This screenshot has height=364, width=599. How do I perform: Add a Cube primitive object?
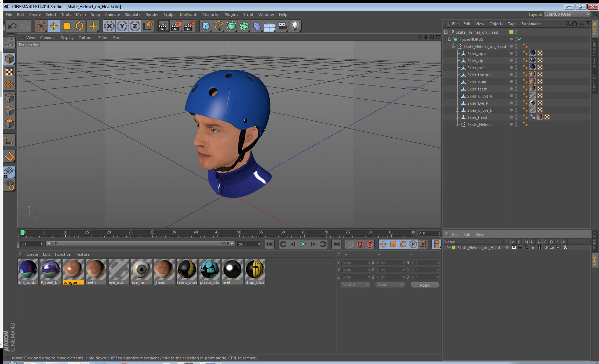(206, 26)
